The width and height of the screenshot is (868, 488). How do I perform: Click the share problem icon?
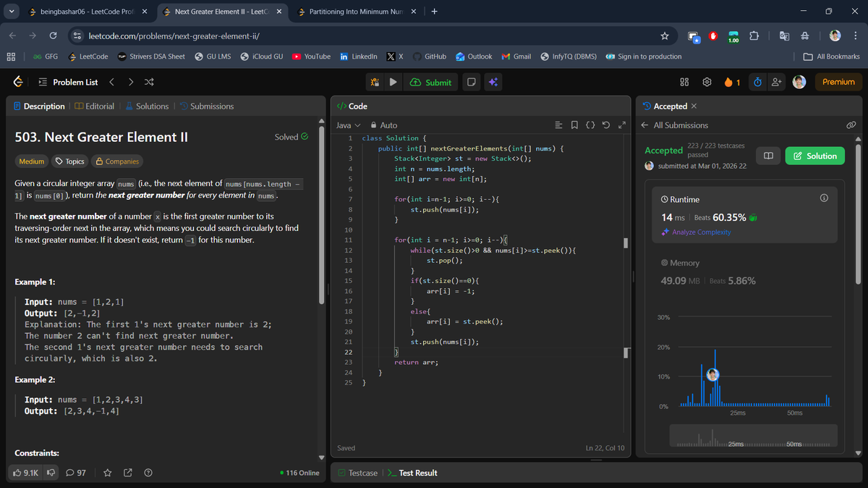click(x=128, y=473)
